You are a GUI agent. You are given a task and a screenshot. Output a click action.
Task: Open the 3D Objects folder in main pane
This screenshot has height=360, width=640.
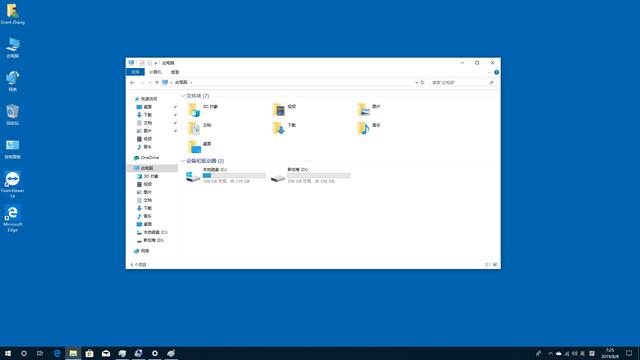point(203,109)
